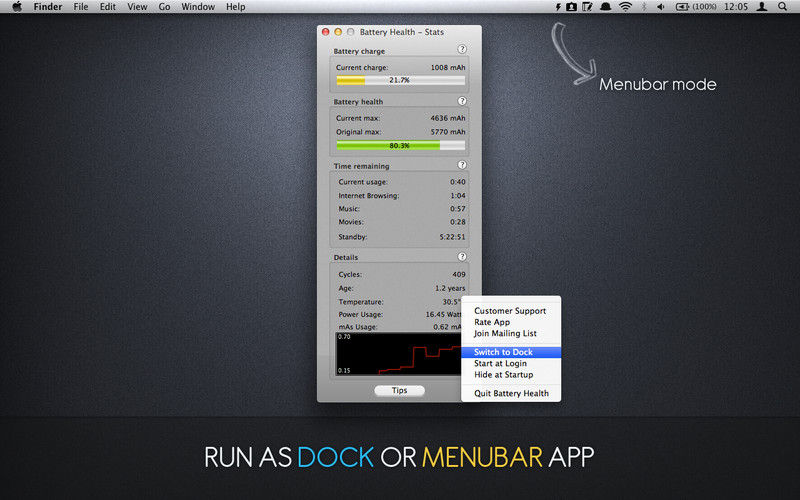Screen dimensions: 800x500
Task: Open the Go menu
Action: (x=164, y=7)
